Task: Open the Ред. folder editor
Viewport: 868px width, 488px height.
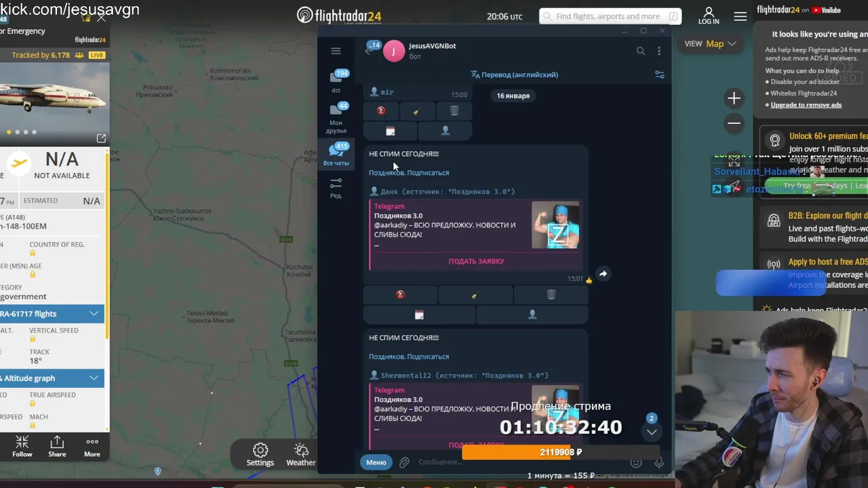Action: point(336,188)
